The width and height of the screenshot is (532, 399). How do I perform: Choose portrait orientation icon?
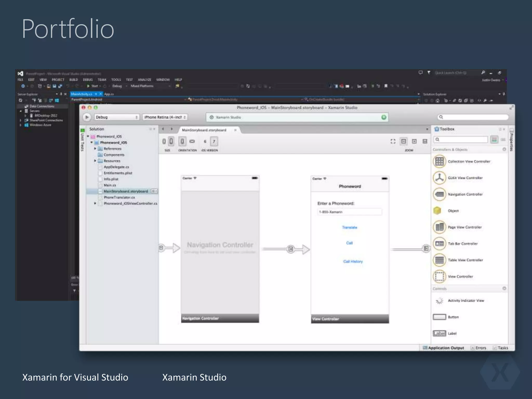point(182,141)
